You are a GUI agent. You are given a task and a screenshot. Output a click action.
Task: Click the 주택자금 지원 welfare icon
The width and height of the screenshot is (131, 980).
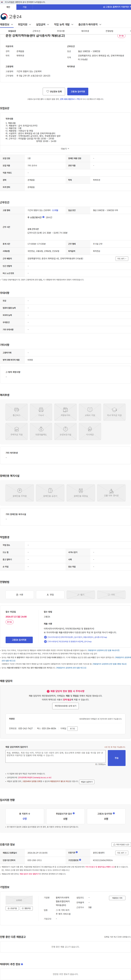point(16,431)
